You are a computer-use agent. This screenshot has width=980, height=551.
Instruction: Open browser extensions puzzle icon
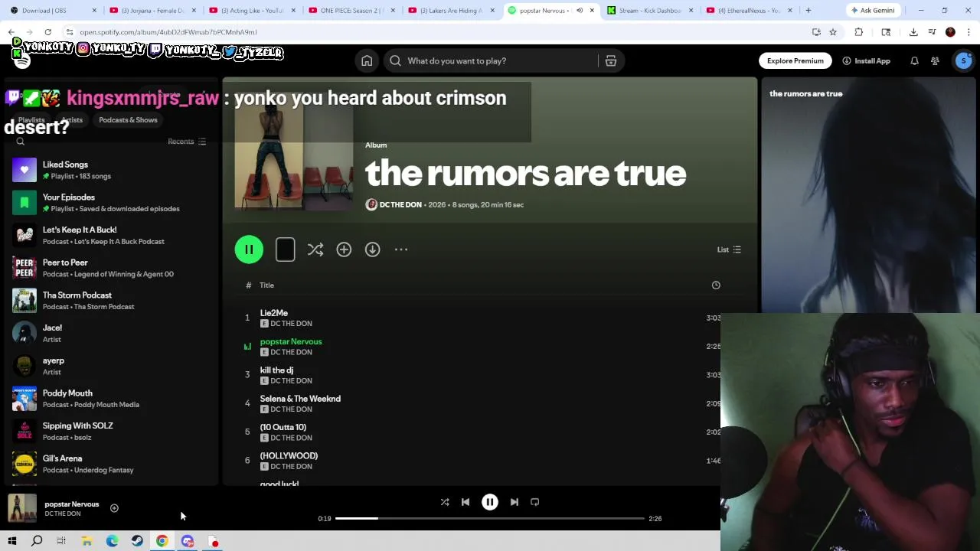[x=858, y=32]
